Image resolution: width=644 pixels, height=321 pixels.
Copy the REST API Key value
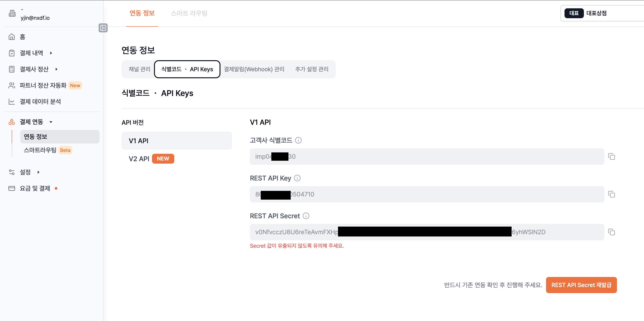[611, 194]
